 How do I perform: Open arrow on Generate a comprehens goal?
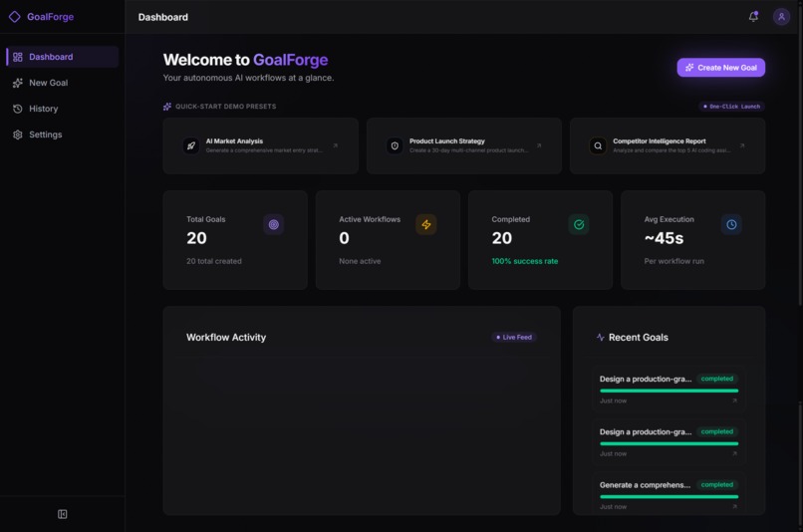pyautogui.click(x=734, y=506)
